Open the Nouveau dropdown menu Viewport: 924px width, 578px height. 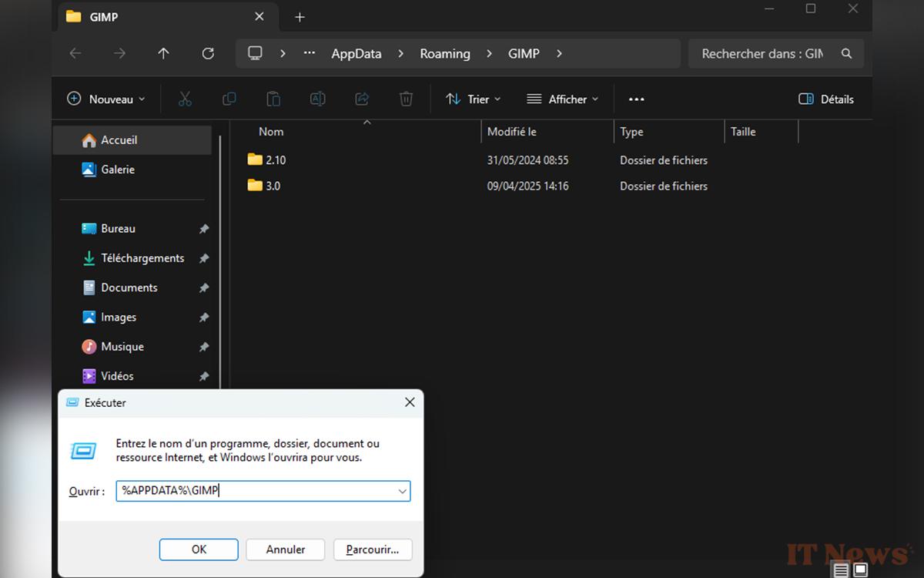pyautogui.click(x=106, y=99)
